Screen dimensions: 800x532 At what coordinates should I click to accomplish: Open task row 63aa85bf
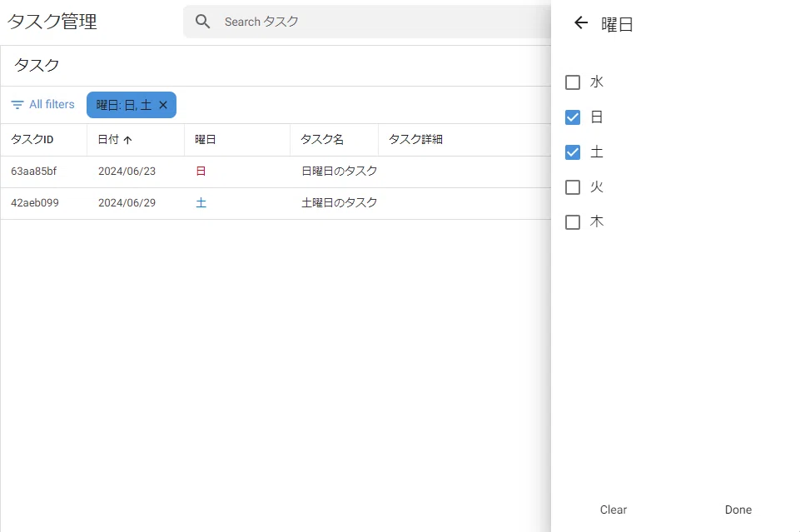[x=276, y=172]
